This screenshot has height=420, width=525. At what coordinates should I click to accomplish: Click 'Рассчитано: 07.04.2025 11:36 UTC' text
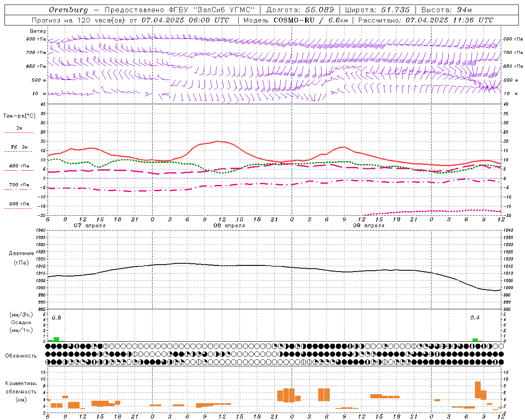pyautogui.click(x=426, y=20)
